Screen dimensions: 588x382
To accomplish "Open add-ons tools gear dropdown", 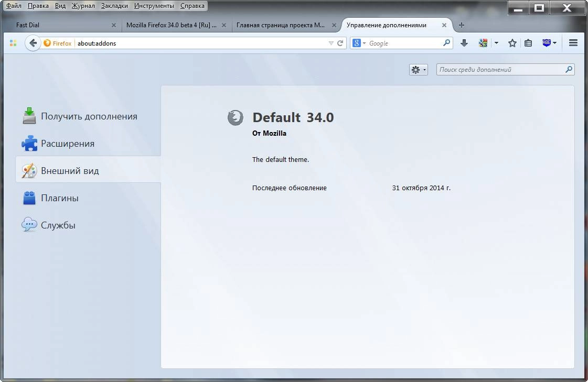I will 419,70.
